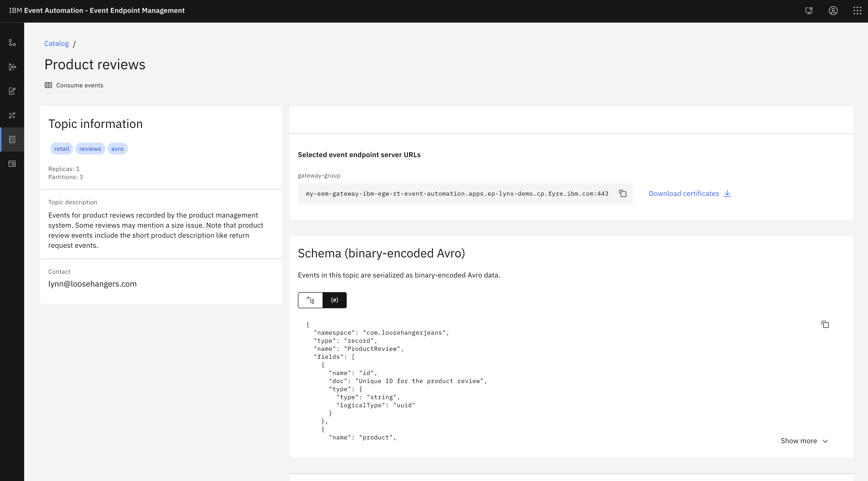The image size is (868, 481).
Task: Click the Topic description label
Action: (72, 202)
